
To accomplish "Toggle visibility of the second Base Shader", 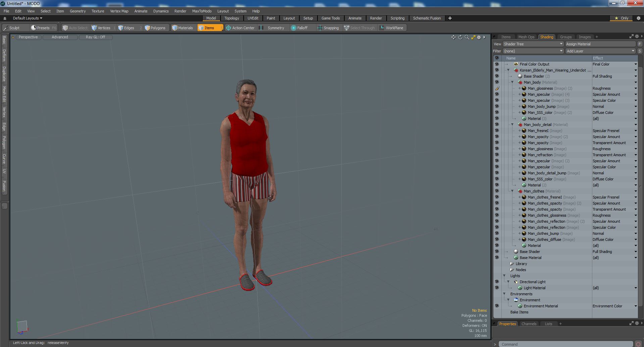I will click(497, 252).
